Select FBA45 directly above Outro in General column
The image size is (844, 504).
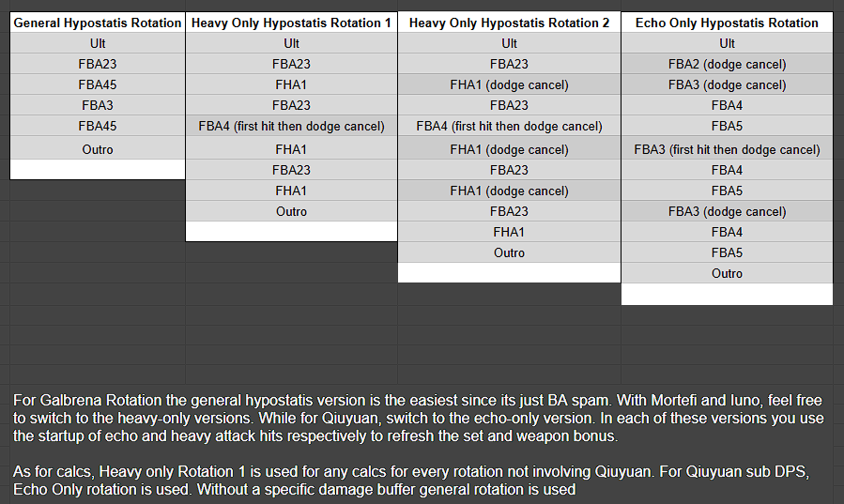point(98,126)
